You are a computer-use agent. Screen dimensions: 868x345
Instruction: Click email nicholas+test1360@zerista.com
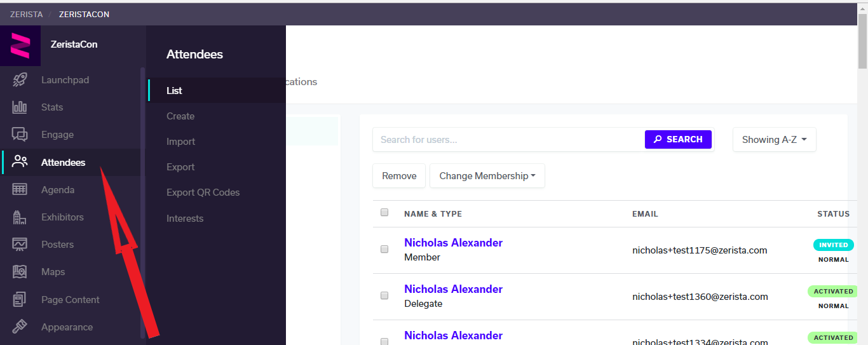coord(700,297)
